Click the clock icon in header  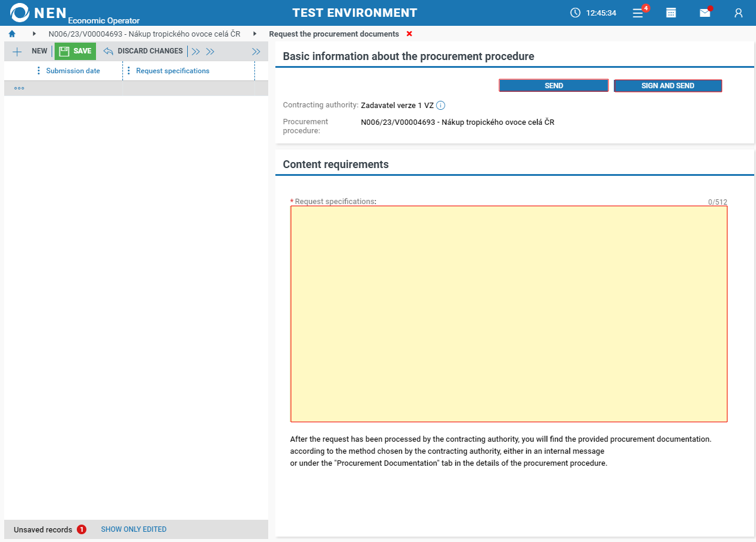click(x=575, y=13)
